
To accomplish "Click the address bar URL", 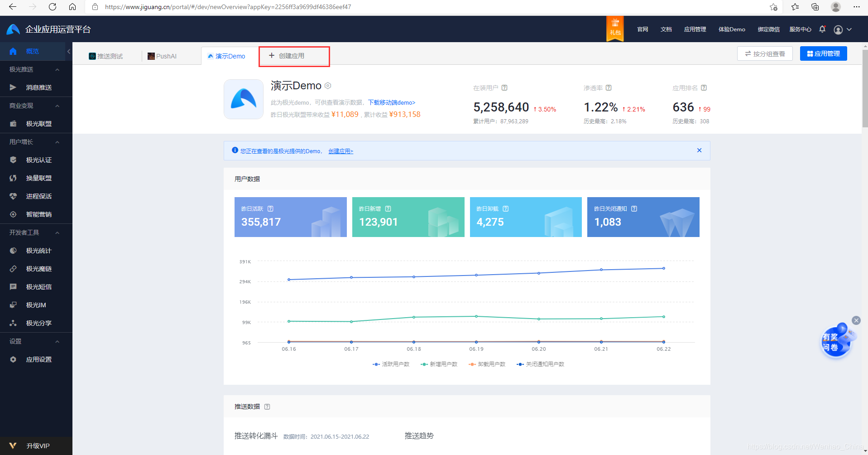I will pyautogui.click(x=228, y=7).
